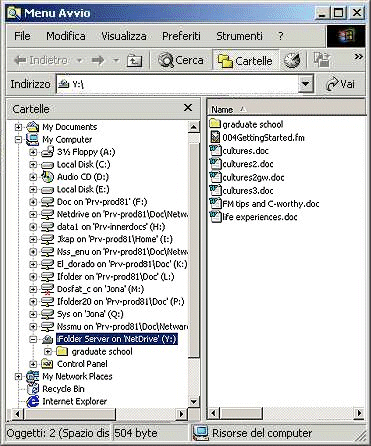
Task: Open the Modifica menu
Action: (x=66, y=36)
